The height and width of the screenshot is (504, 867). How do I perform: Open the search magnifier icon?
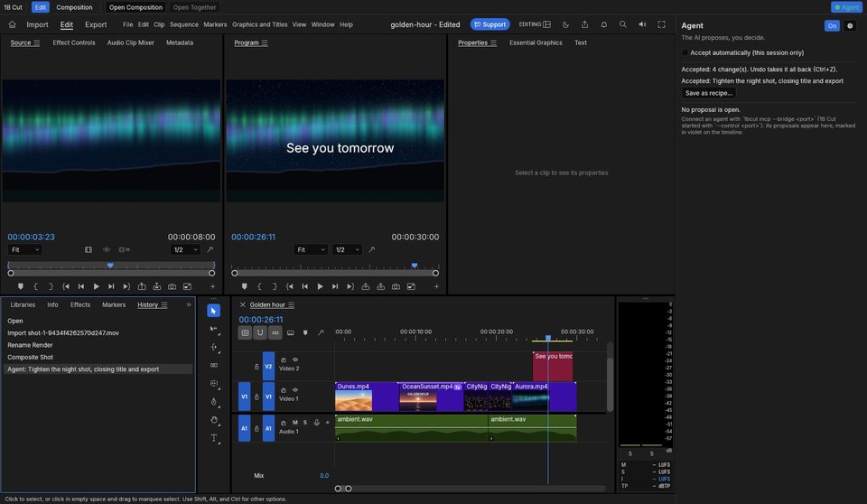[x=622, y=24]
